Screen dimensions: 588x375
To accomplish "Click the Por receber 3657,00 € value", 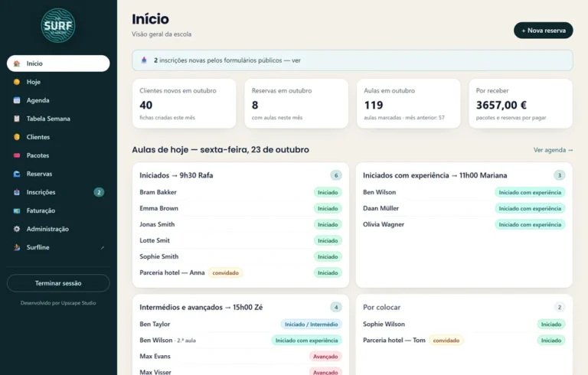I will [501, 105].
